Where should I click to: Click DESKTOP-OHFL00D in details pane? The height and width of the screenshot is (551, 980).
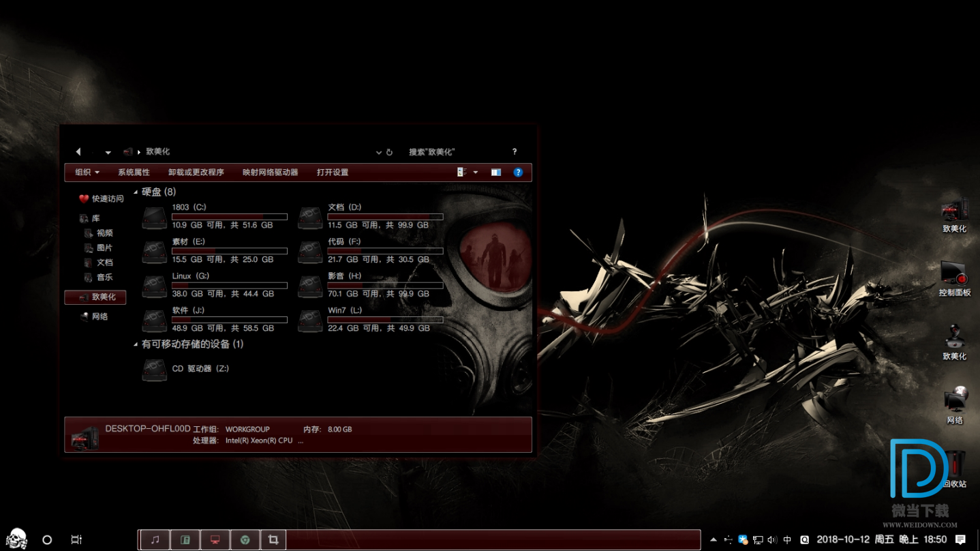pyautogui.click(x=148, y=429)
